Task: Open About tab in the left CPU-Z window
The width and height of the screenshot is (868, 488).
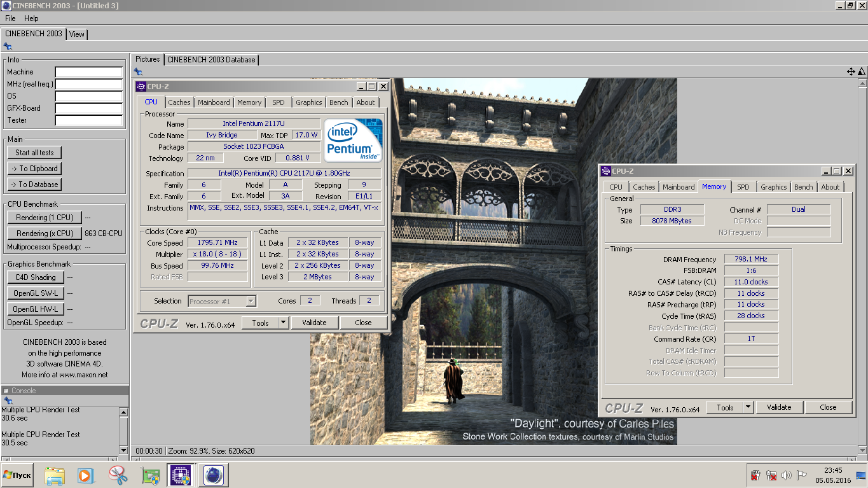Action: 366,102
